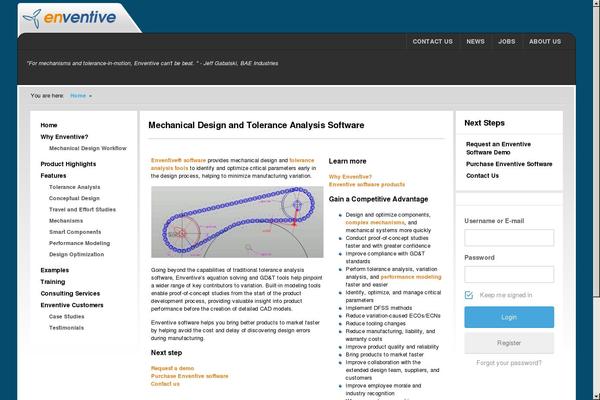Open Consulting Services in the sidebar

tap(70, 294)
